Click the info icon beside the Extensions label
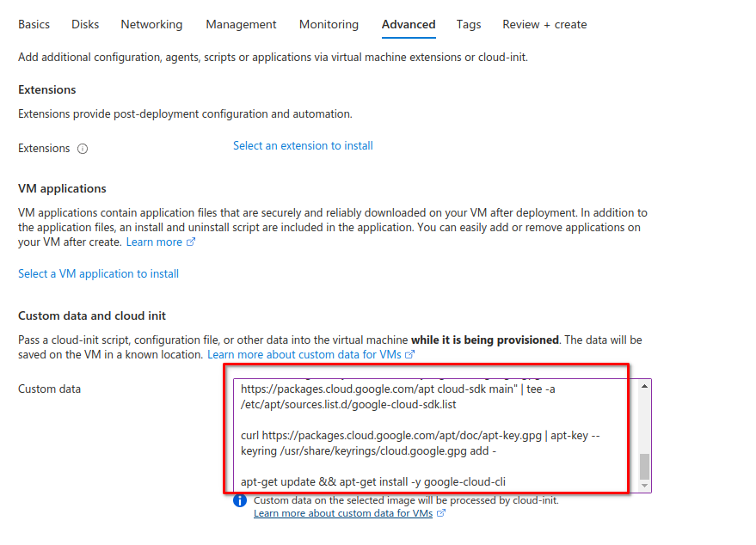 (83, 149)
